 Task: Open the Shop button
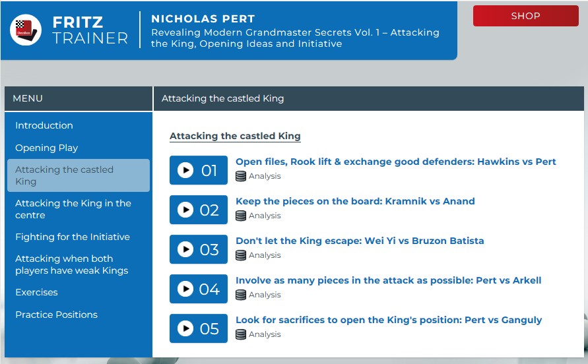[525, 16]
